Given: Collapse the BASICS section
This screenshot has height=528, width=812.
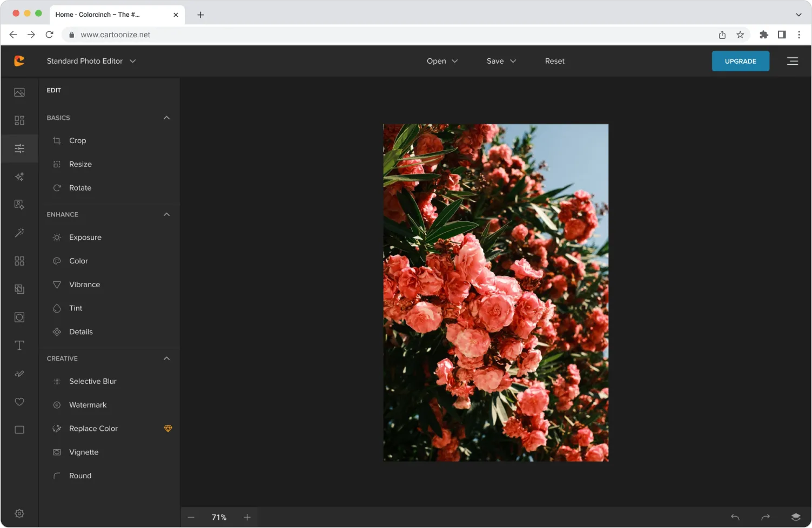Looking at the screenshot, I should pos(166,118).
